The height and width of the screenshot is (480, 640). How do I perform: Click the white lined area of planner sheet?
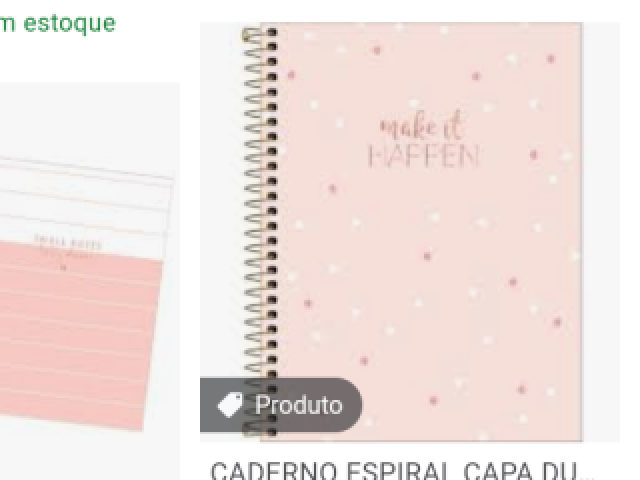82,200
